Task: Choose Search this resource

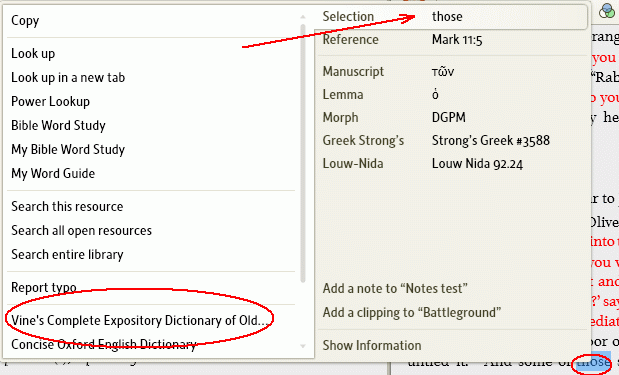Action: [67, 206]
